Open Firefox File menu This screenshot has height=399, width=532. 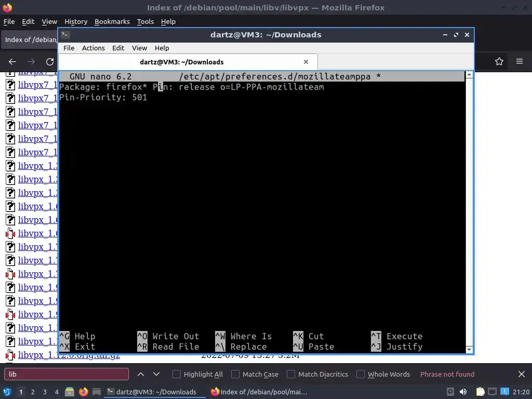pos(9,21)
